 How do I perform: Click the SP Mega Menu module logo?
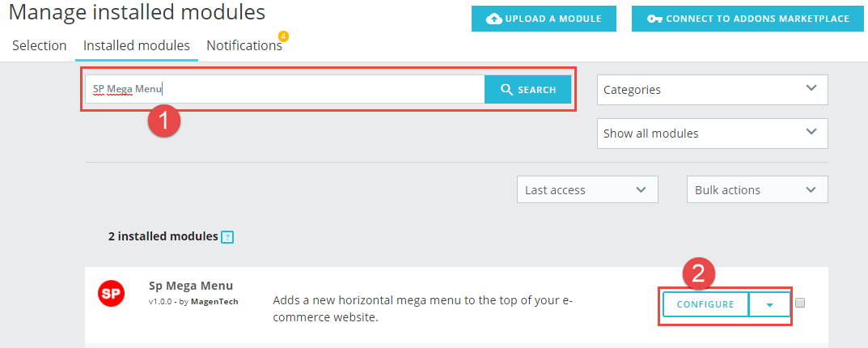pyautogui.click(x=112, y=294)
